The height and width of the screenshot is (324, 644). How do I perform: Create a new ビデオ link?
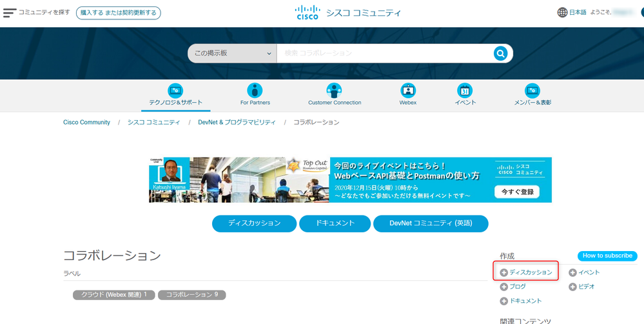pos(587,287)
